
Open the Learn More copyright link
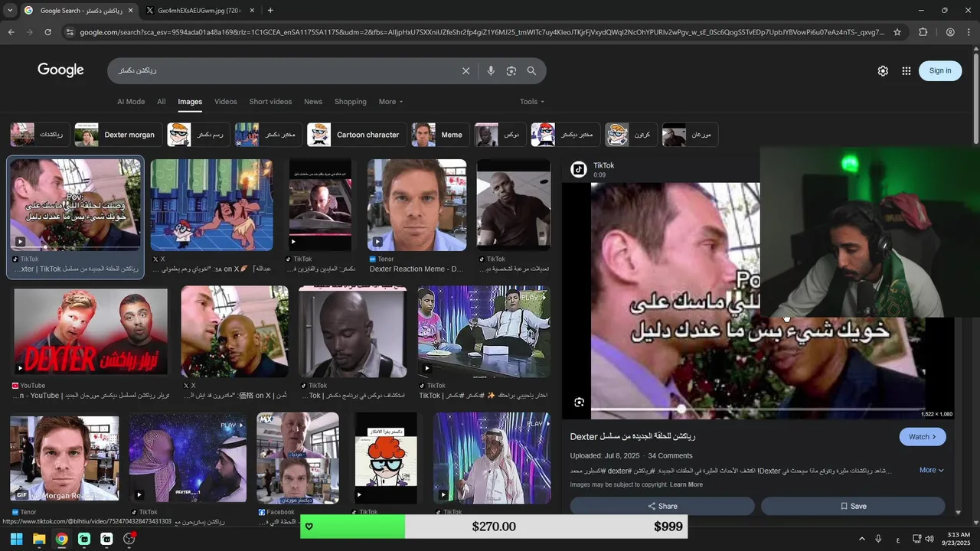[686, 484]
